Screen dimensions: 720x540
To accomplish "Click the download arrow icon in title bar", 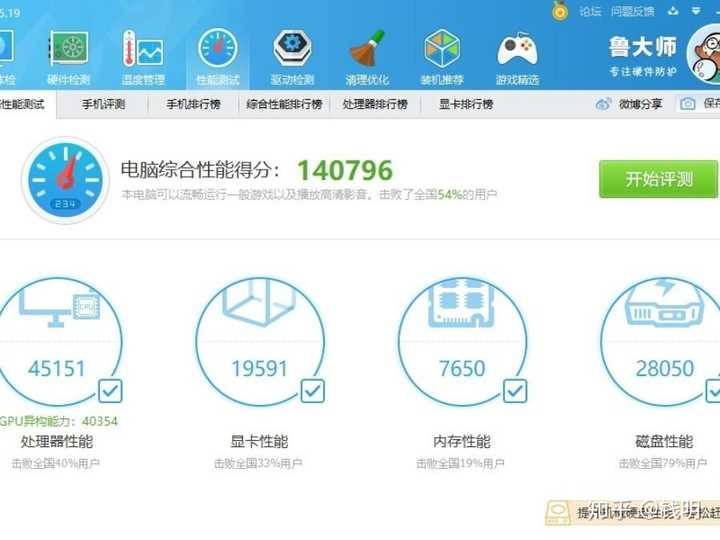I will click(x=673, y=11).
